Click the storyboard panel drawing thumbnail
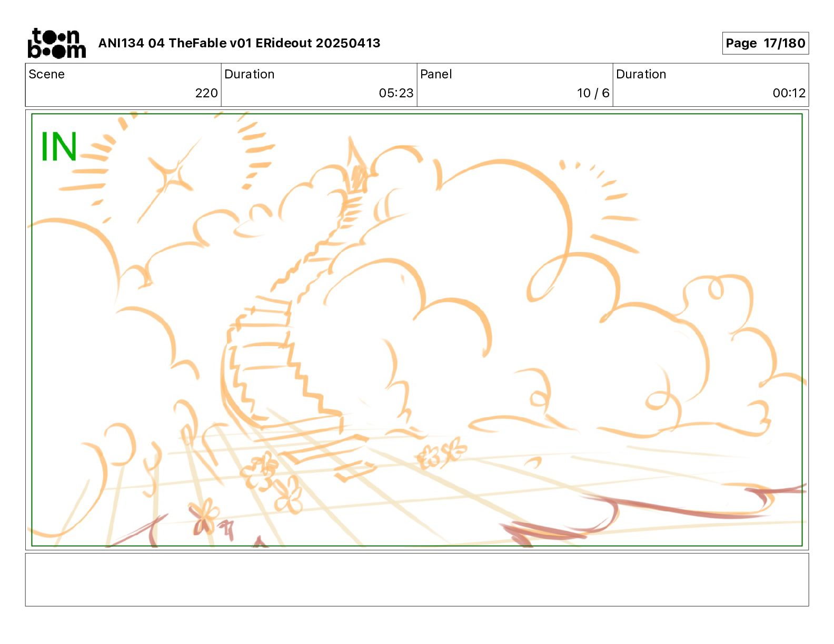The width and height of the screenshot is (834, 644). tap(417, 330)
